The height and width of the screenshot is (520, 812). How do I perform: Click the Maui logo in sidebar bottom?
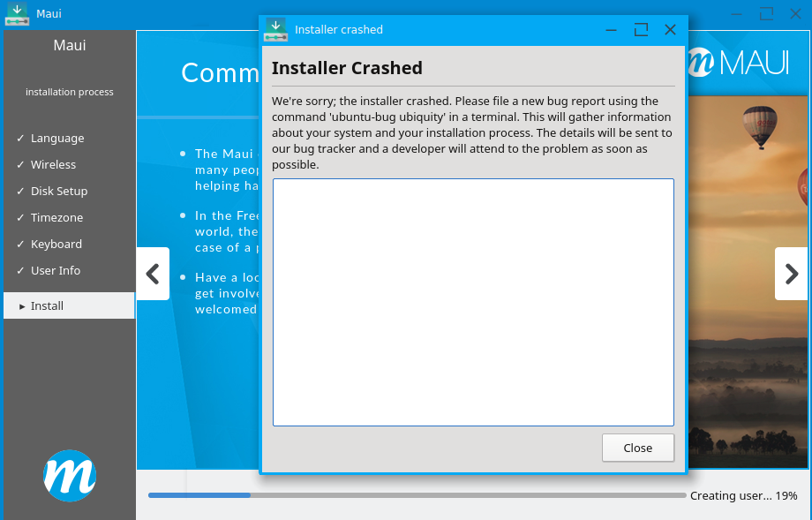click(x=70, y=475)
